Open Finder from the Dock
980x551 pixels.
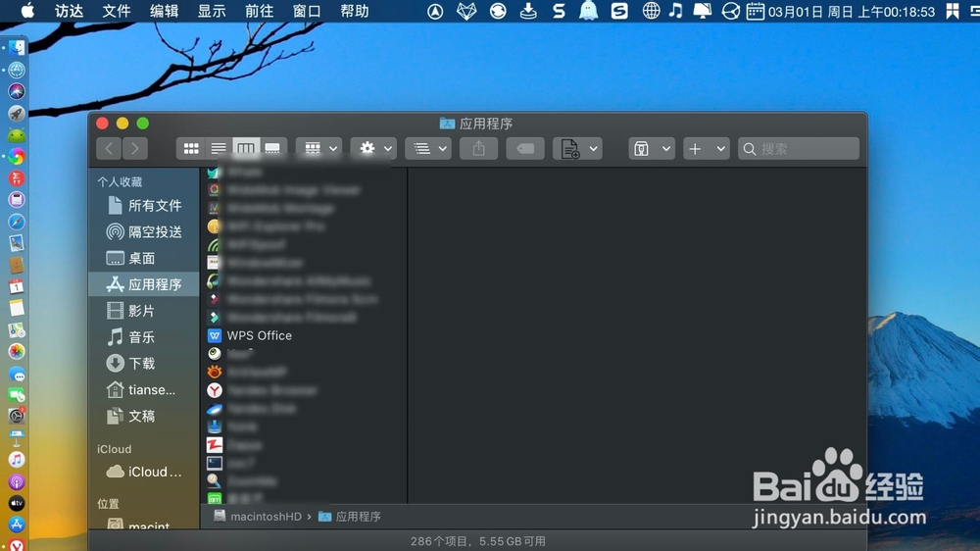pos(17,47)
